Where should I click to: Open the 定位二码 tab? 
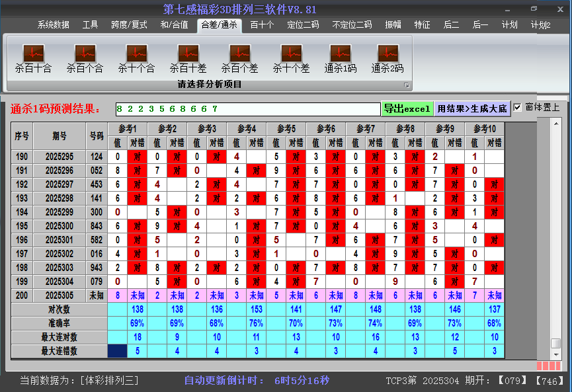click(x=303, y=25)
